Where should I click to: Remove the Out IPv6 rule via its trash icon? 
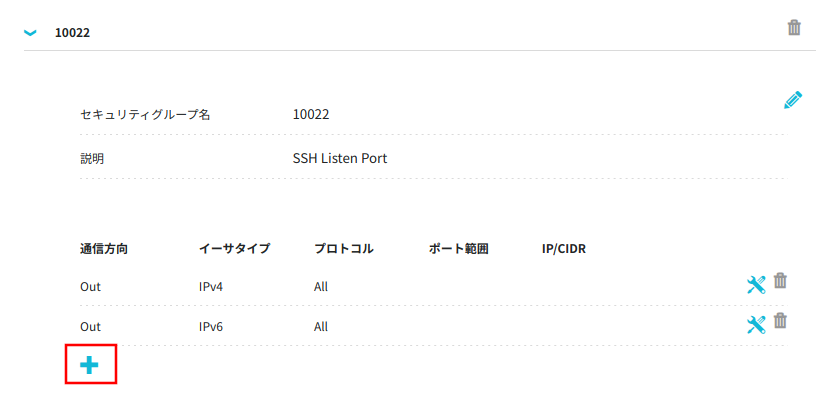(x=780, y=321)
